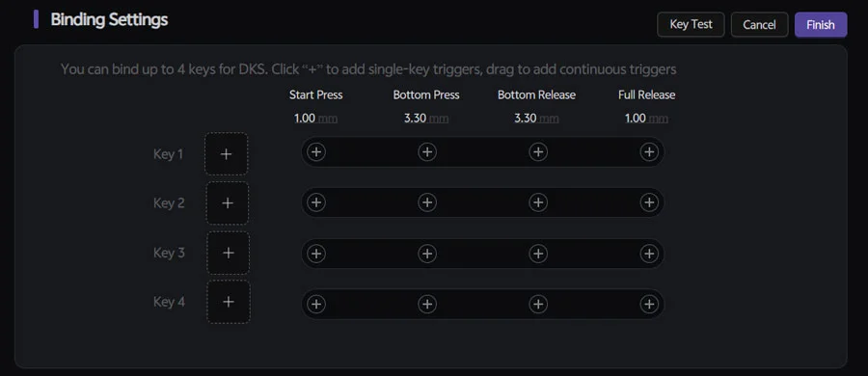Add Bottom Release trigger for Key 3

point(538,254)
